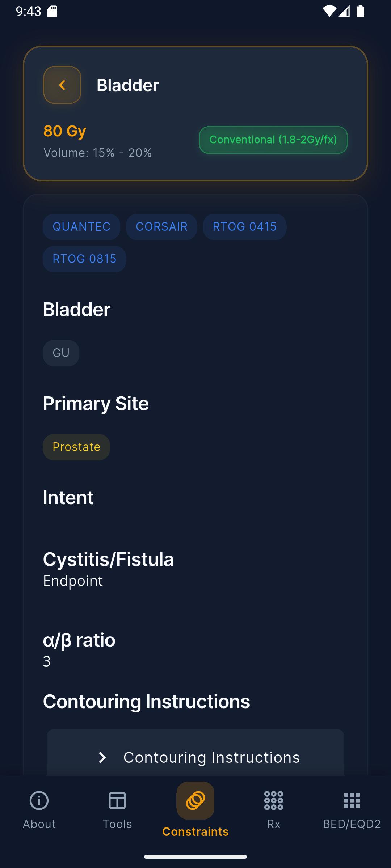The width and height of the screenshot is (391, 868).
Task: Open the RTOG 0415 reference chip
Action: click(x=245, y=227)
